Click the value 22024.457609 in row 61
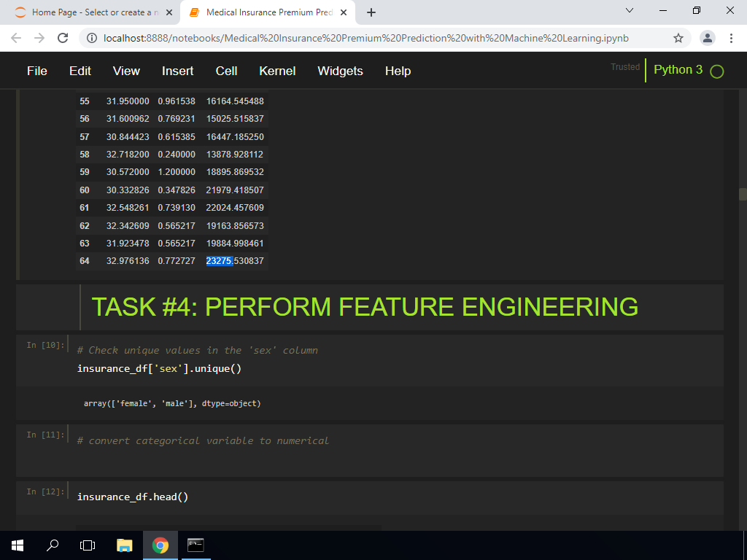This screenshot has width=747, height=560. point(235,208)
